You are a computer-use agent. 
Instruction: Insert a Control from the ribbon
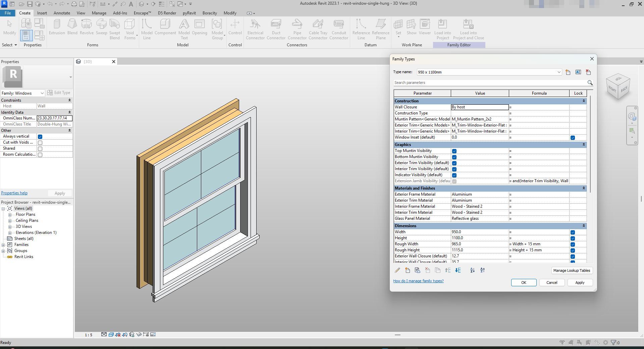pyautogui.click(x=235, y=27)
